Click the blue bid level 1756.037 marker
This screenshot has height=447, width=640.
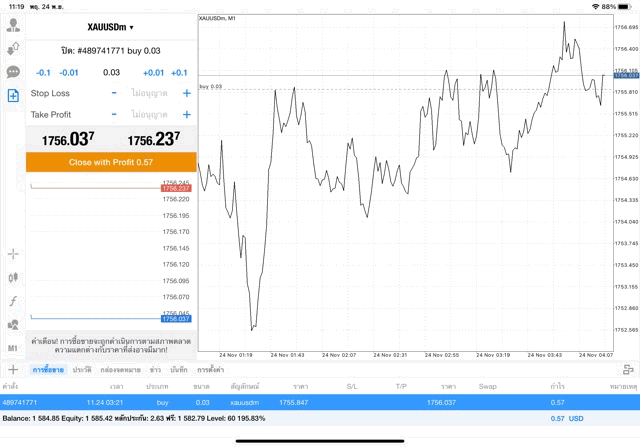[x=176, y=319]
